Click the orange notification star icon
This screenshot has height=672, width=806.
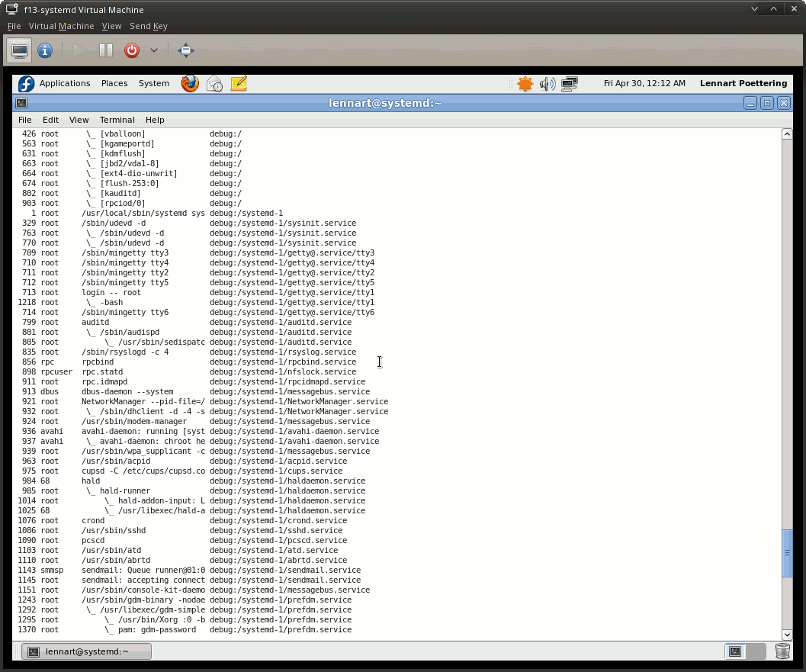point(525,84)
